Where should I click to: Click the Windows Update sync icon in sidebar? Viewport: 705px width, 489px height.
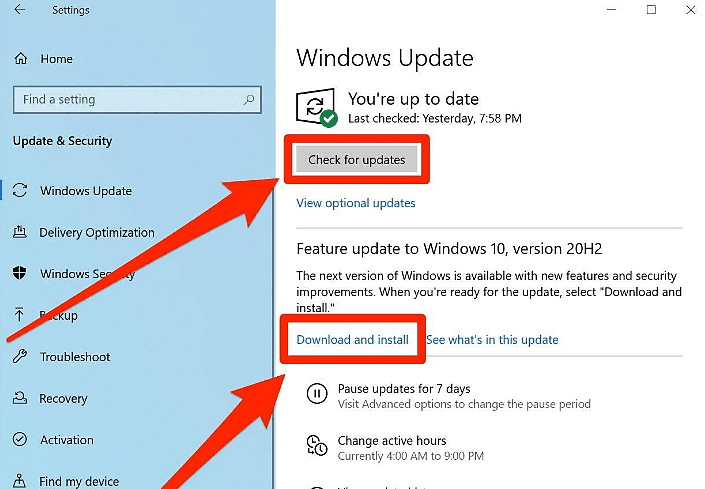(x=20, y=190)
